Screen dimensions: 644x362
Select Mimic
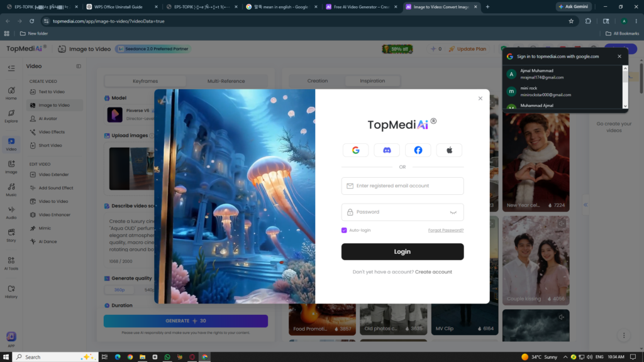tap(55, 228)
